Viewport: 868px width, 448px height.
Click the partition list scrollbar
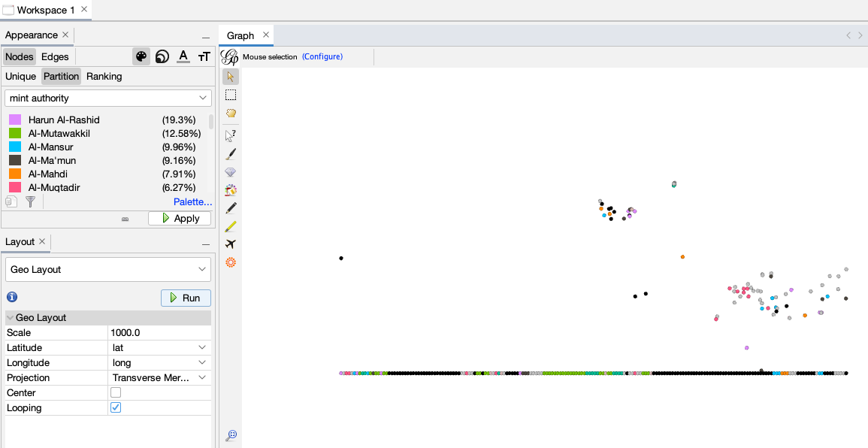(x=211, y=122)
